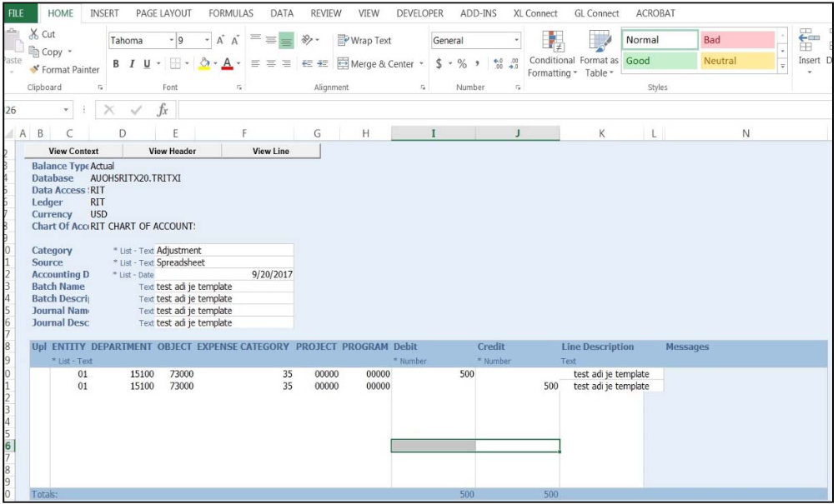
Task: Click the Format as Table icon
Action: [599, 42]
